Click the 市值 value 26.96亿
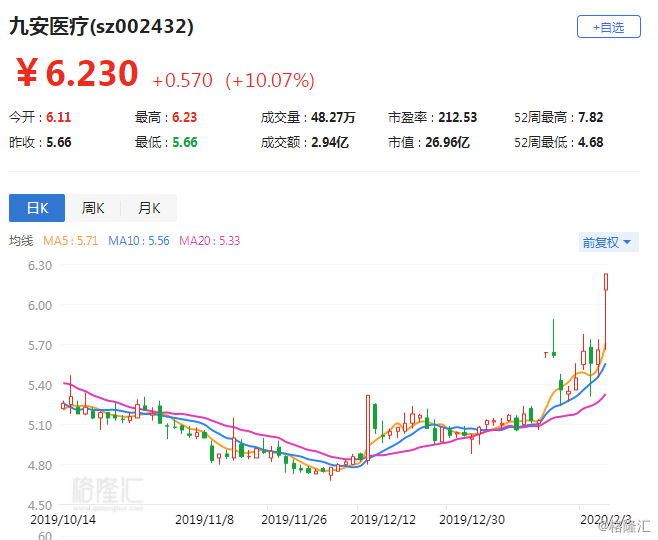658x540 pixels. pyautogui.click(x=447, y=142)
